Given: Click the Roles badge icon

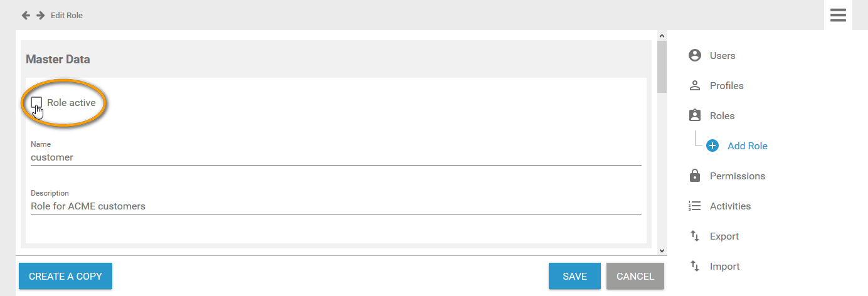Looking at the screenshot, I should click(694, 115).
